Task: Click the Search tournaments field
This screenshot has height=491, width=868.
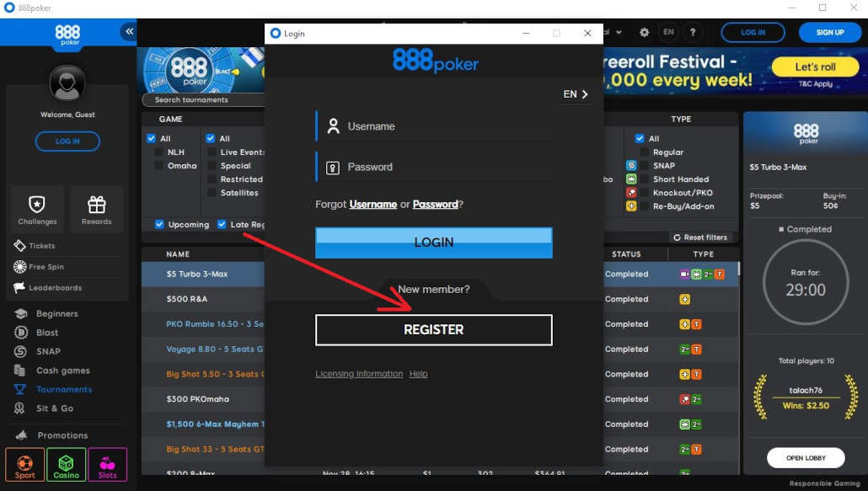Action: [x=204, y=100]
